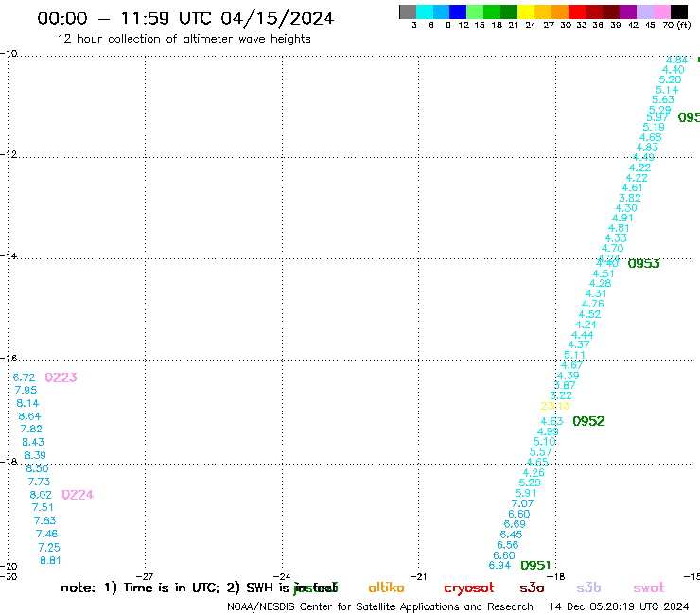Screen dimensions: 700x615
Task: Click the 4.91 wave height value
Action: point(622,218)
